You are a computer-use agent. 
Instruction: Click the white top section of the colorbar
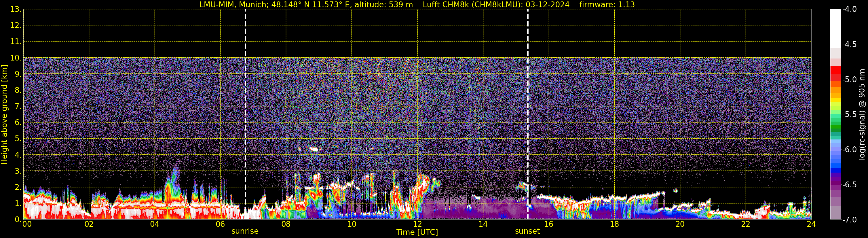(836, 28)
